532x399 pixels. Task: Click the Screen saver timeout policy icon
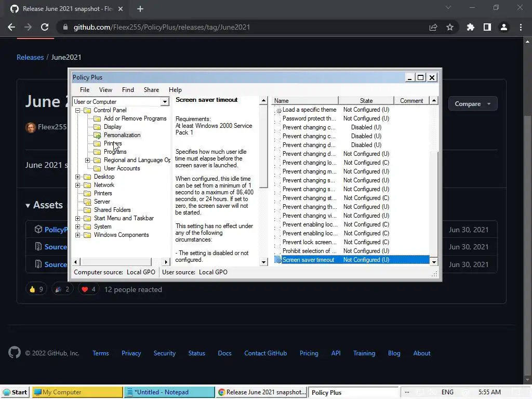click(278, 260)
